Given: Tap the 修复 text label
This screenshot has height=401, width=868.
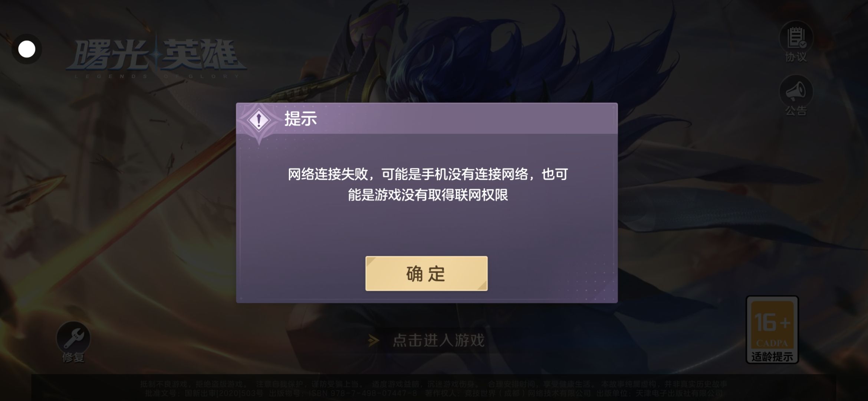Looking at the screenshot, I should (x=73, y=358).
